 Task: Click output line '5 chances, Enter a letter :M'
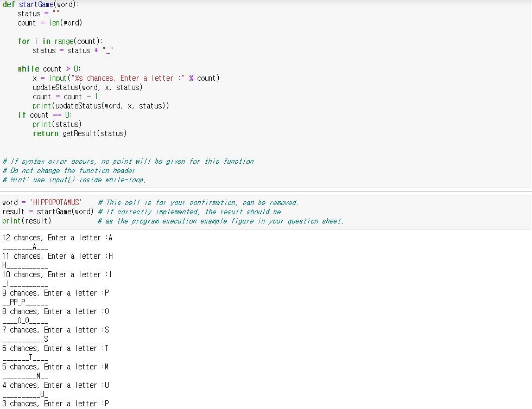point(55,367)
